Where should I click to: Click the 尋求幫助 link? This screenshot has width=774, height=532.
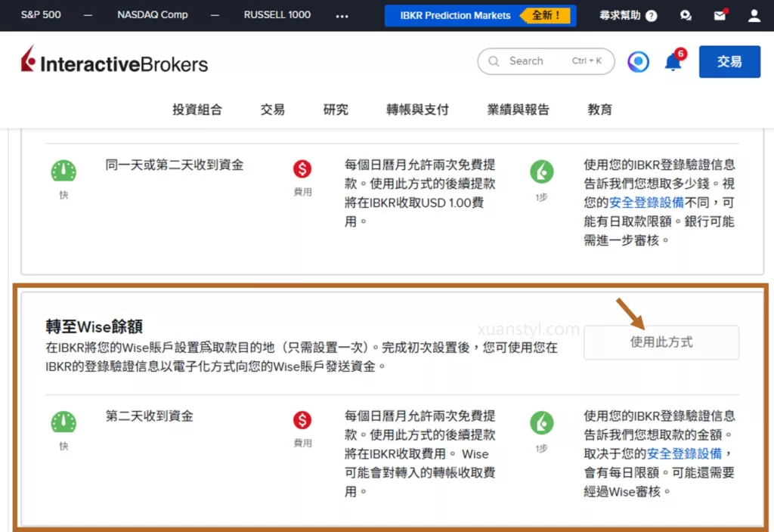tap(620, 15)
